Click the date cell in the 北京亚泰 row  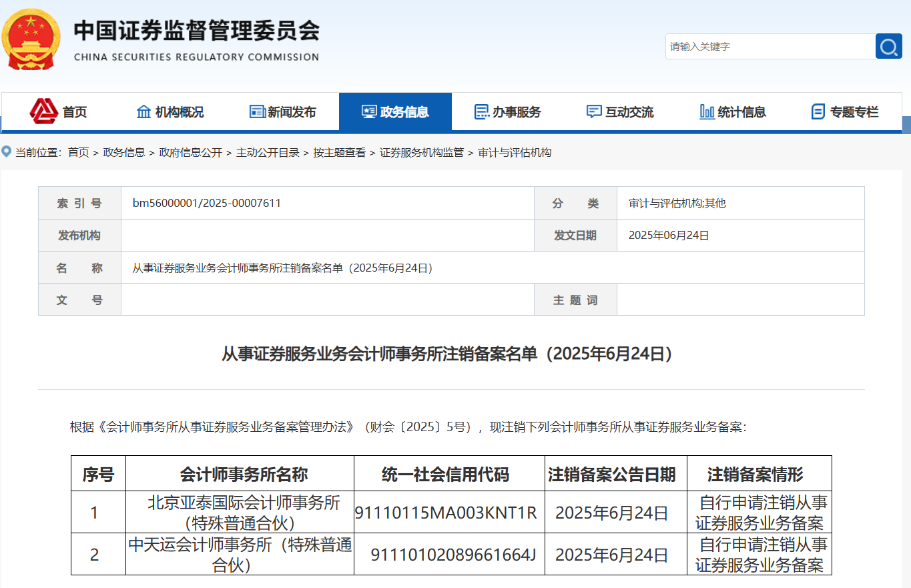615,513
